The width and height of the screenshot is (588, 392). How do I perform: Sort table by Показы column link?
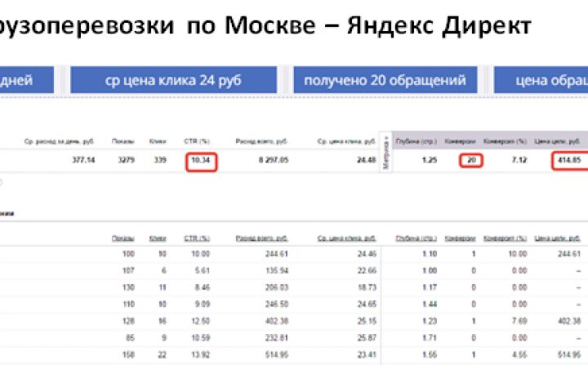point(123,238)
